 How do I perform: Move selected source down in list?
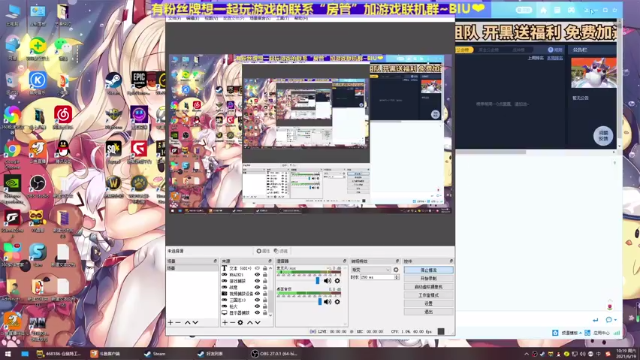[258, 322]
